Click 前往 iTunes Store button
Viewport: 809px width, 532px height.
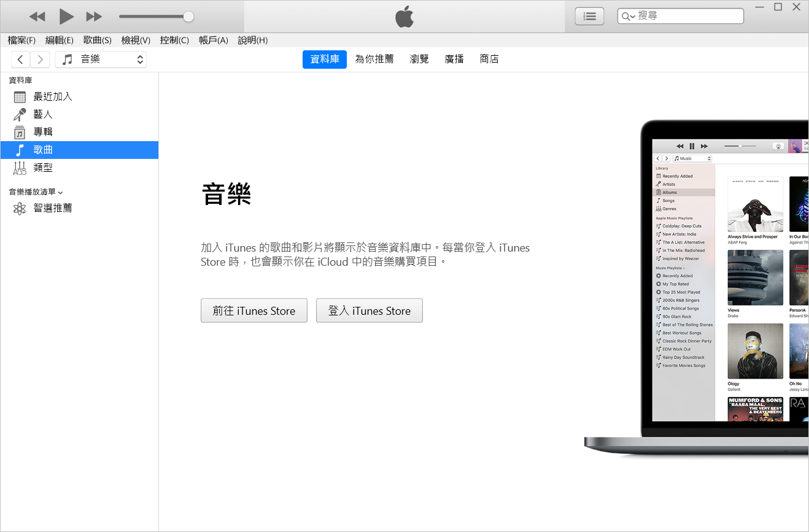(254, 310)
